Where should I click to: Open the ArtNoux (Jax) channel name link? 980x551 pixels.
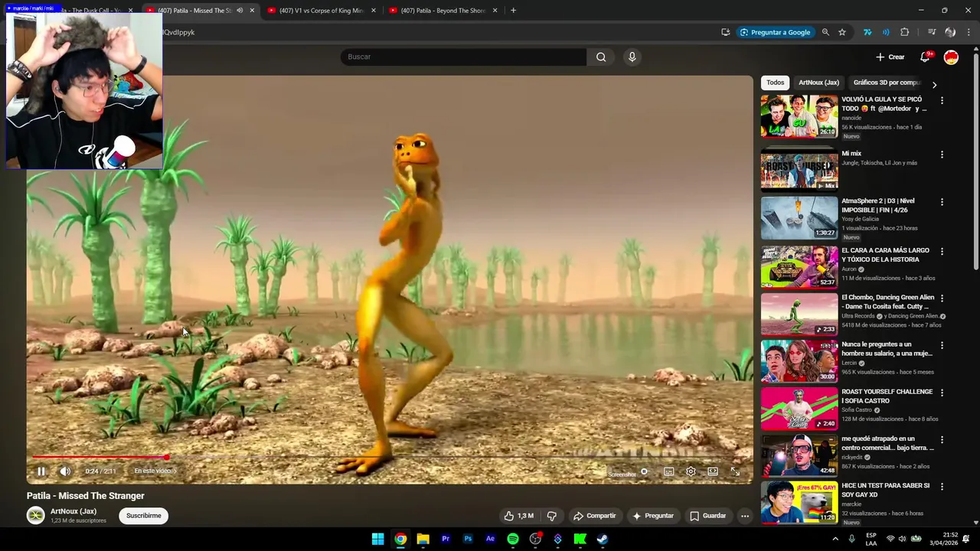pyautogui.click(x=73, y=511)
